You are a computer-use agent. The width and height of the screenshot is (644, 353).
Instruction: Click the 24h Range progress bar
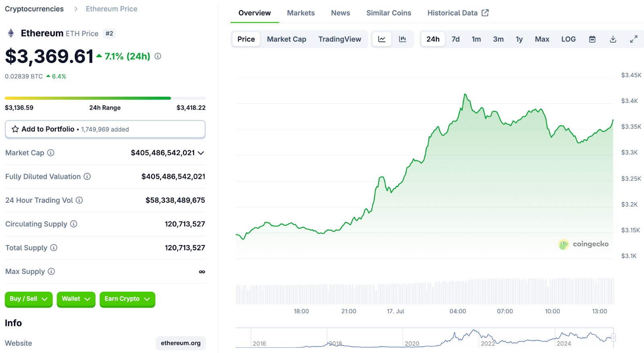click(105, 98)
